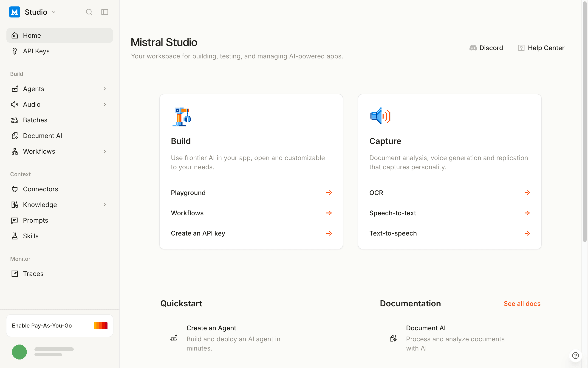The image size is (588, 368).
Task: Click the arrow icon beside Text-to-speech
Action: (x=527, y=233)
